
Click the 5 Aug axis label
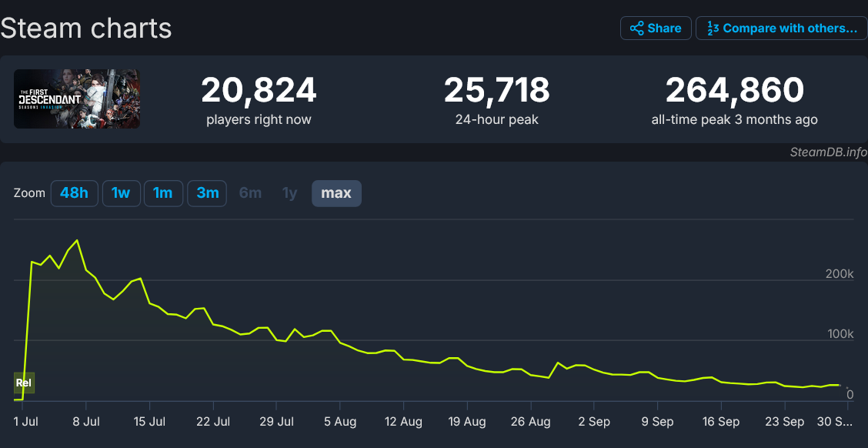(x=340, y=422)
